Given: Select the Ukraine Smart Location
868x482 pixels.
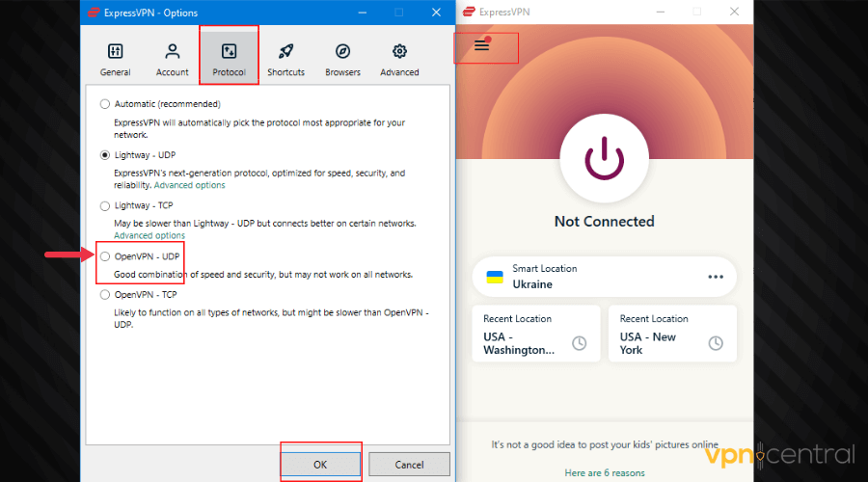Looking at the screenshot, I should (604, 276).
